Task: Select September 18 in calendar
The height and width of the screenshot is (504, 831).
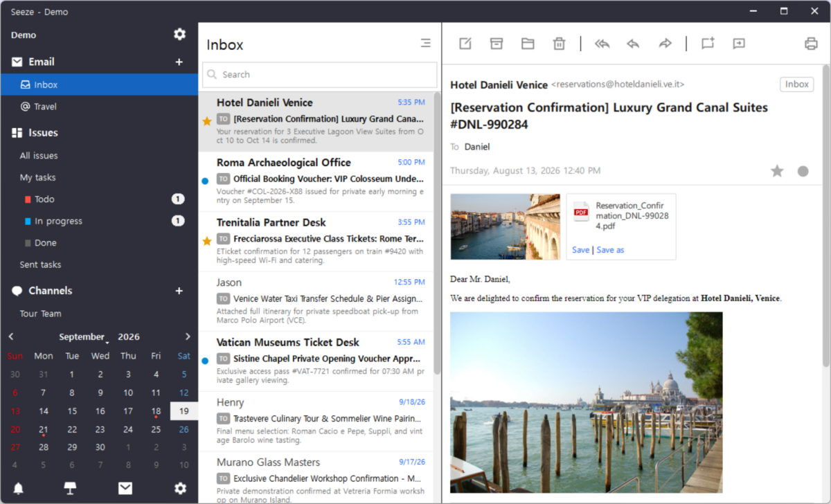Action: 156,411
